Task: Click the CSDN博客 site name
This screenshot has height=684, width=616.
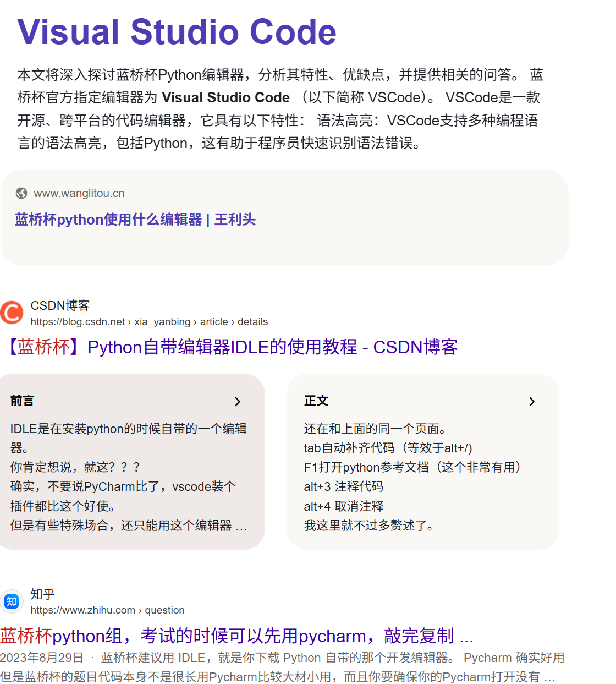Action: point(60,306)
